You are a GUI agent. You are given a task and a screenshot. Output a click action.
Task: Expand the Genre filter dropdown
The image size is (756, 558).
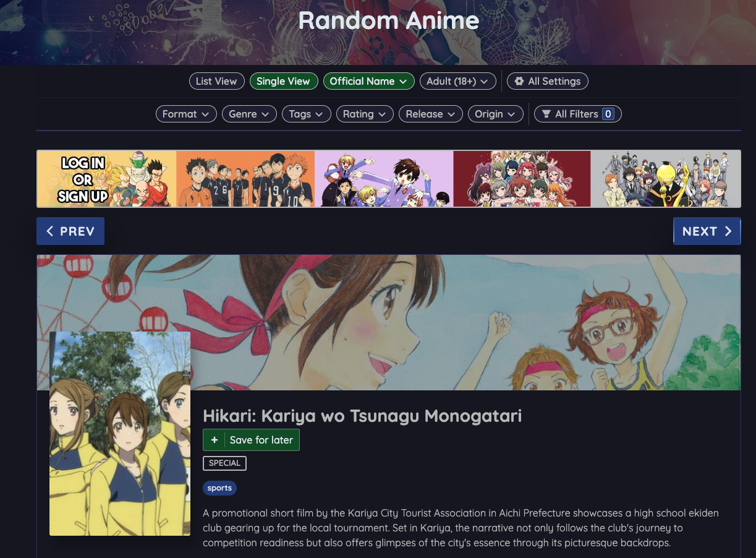249,114
